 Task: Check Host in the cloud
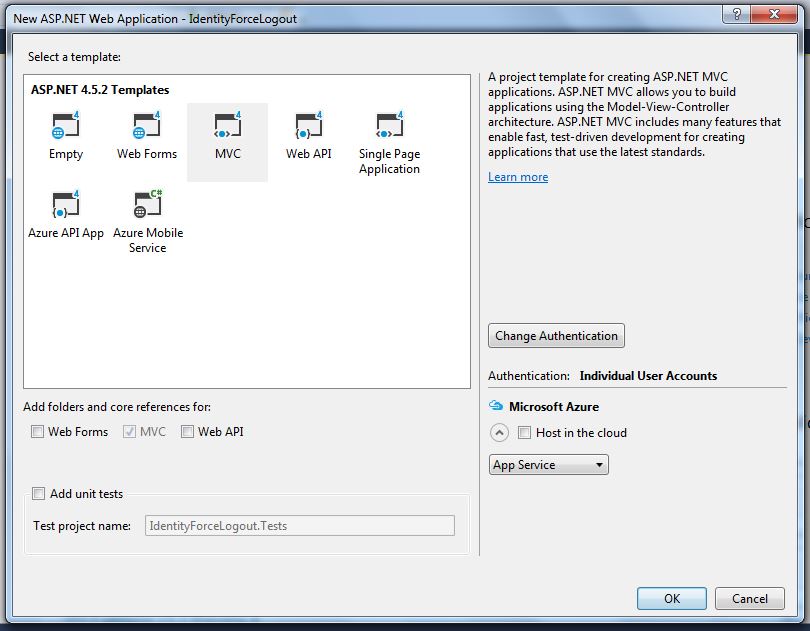pos(524,433)
